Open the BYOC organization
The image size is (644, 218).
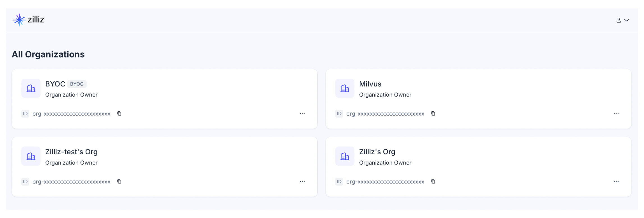[55, 84]
